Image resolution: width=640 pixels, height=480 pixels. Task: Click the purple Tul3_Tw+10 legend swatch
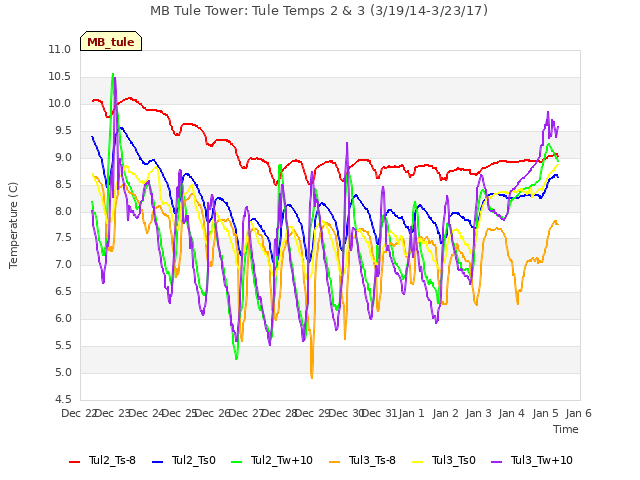(496, 461)
